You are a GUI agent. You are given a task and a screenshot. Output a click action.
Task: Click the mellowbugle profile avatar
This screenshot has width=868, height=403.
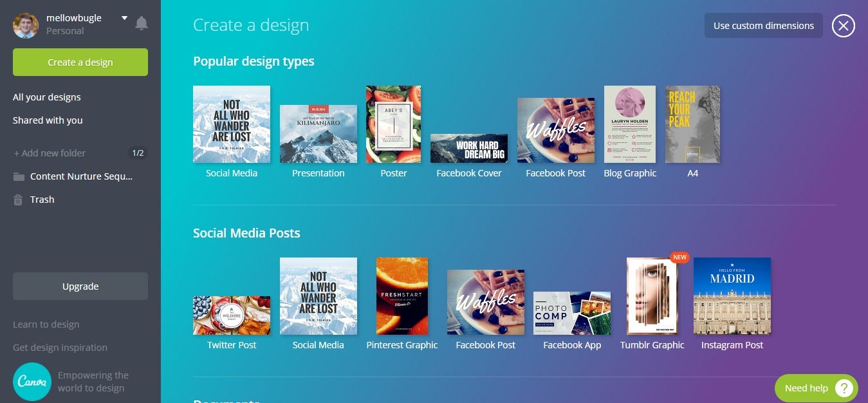click(26, 25)
